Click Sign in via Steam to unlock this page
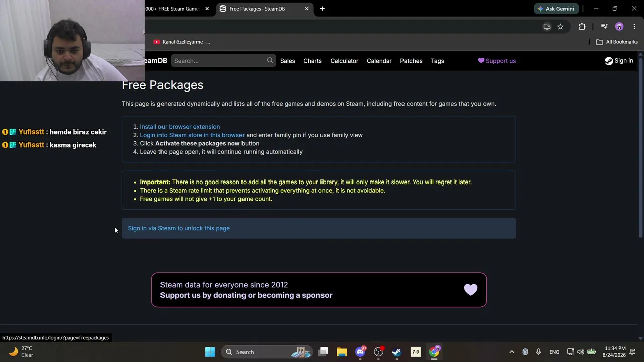Viewport: 644px width, 362px height. pyautogui.click(x=179, y=228)
